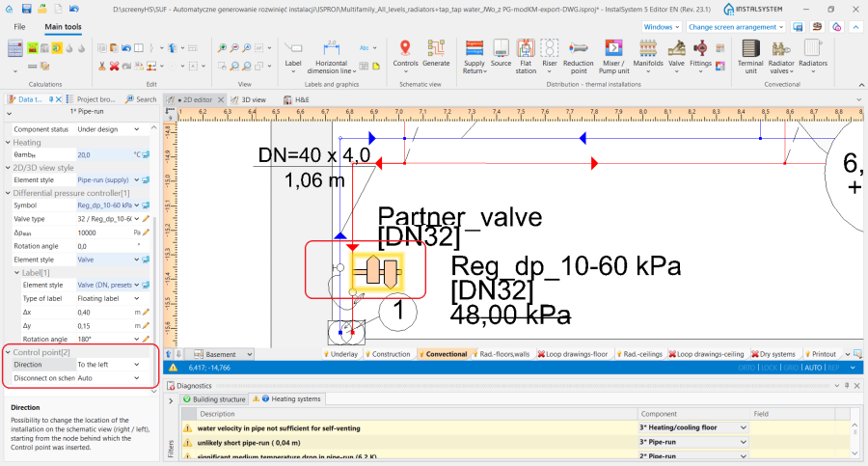Collapse the Label[1] section
The width and height of the screenshot is (868, 466).
click(x=16, y=273)
